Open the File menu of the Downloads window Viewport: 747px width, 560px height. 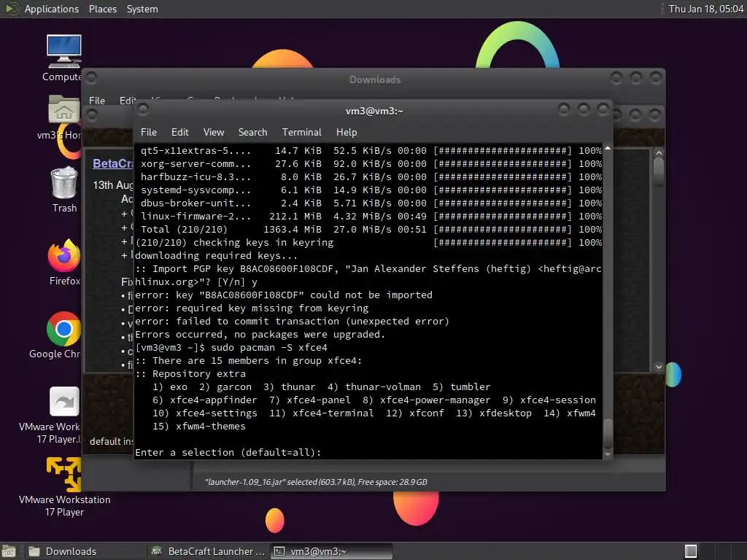tap(97, 101)
